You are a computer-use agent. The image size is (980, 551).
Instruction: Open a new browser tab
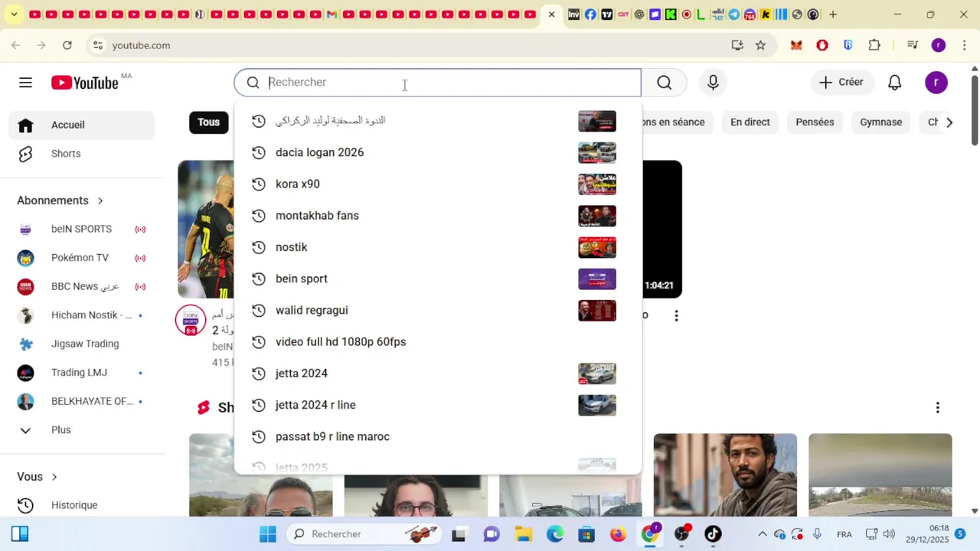pyautogui.click(x=833, y=15)
